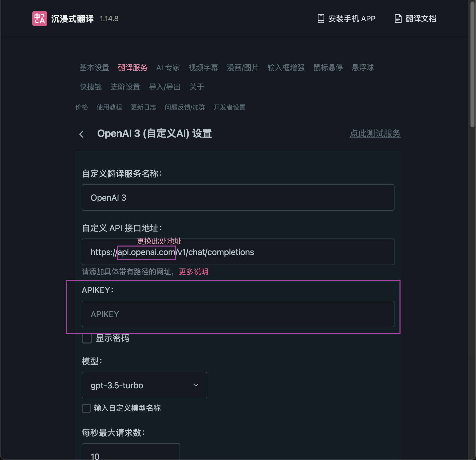476x460 pixels.
Task: Enable the 显示密码 checkbox
Action: 87,338
